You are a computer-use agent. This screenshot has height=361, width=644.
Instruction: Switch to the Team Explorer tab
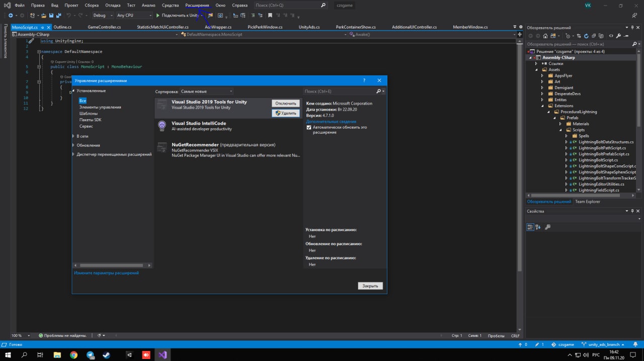pos(588,202)
